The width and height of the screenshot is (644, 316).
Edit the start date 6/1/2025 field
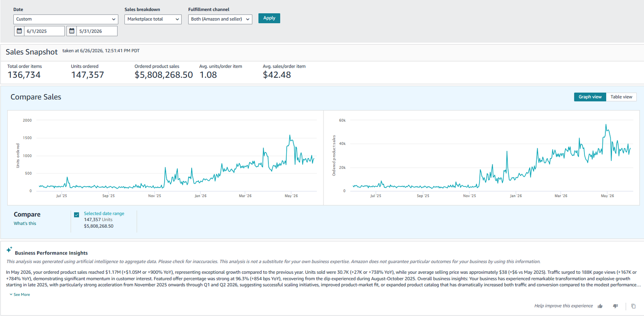pos(44,31)
